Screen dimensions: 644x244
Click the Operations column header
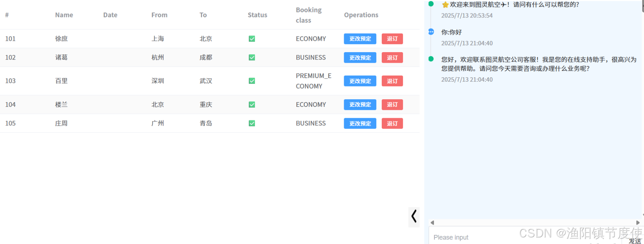[x=361, y=15]
